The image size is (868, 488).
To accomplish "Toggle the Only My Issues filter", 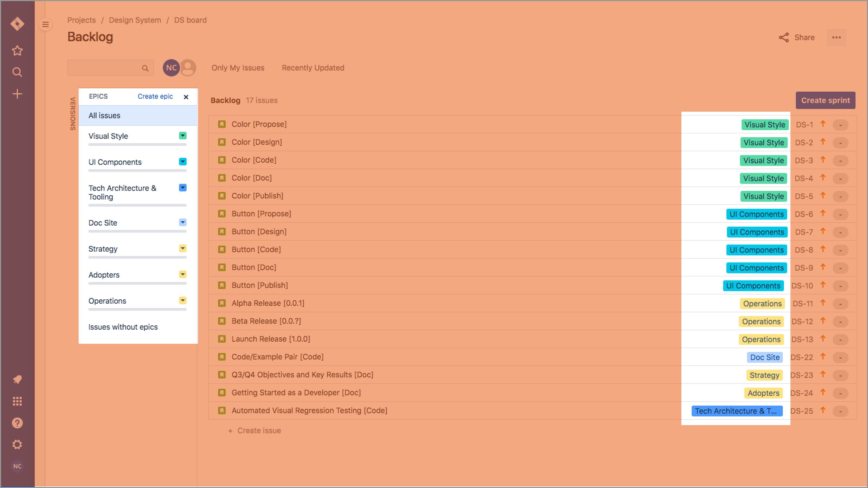I will coord(238,68).
